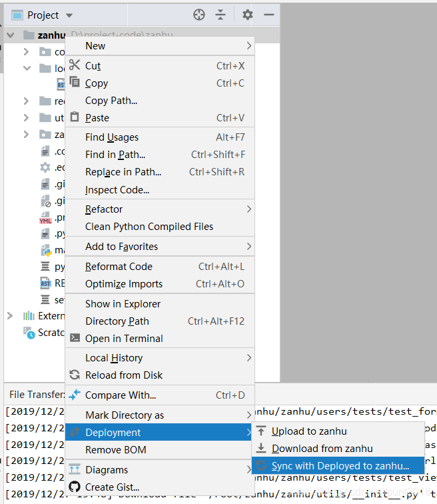Image resolution: width=437 pixels, height=504 pixels.
Task: Click the collapse all icon in Project toolbar
Action: 220,15
